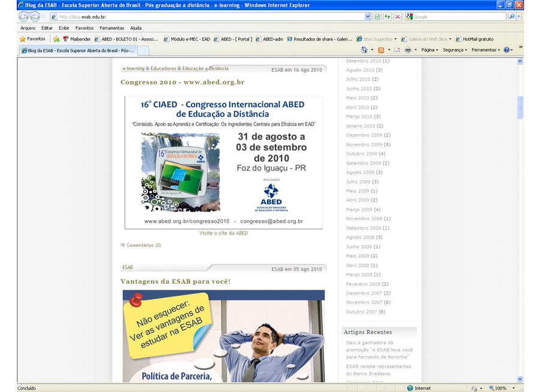Open search provider options dropdown arrow
The image size is (539, 392).
(519, 17)
